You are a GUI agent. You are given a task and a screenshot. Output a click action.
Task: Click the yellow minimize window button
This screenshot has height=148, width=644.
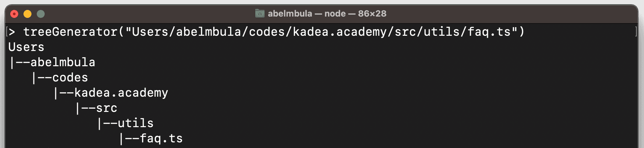point(27,14)
